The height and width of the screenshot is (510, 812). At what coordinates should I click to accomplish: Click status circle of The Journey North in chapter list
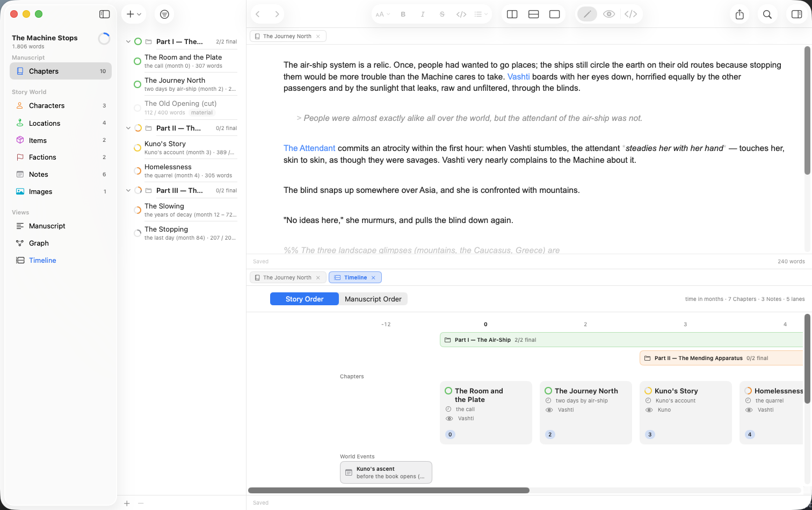137,84
